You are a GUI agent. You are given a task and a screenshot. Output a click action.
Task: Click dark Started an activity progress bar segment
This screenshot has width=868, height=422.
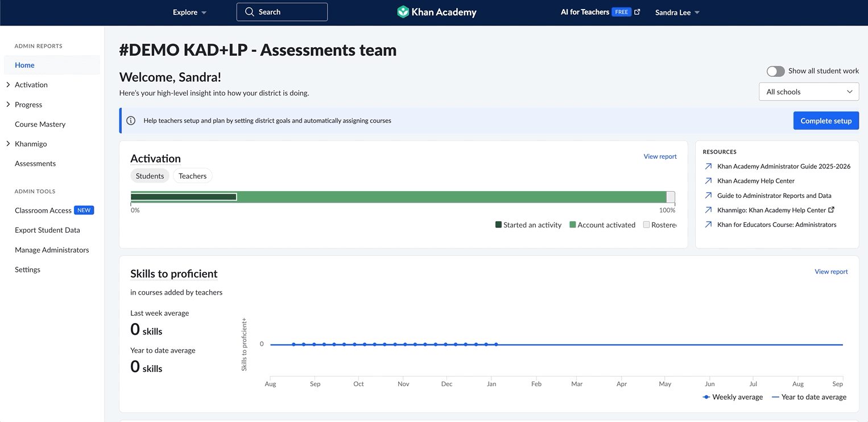(x=184, y=197)
